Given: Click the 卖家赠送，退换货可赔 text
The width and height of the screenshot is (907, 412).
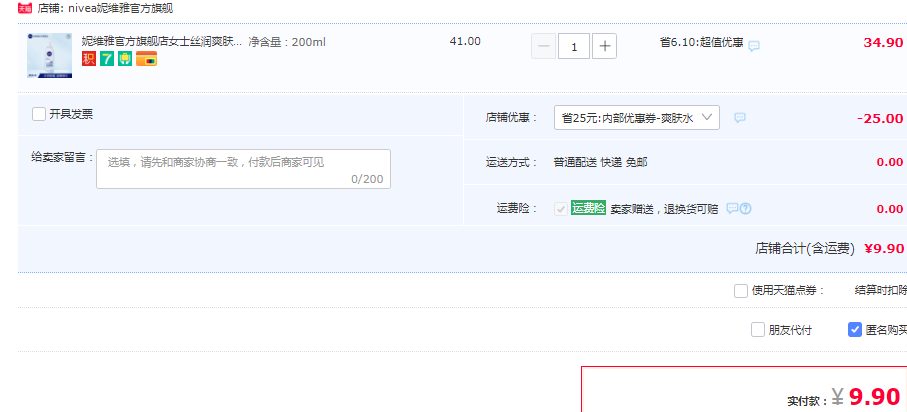Looking at the screenshot, I should (664, 209).
